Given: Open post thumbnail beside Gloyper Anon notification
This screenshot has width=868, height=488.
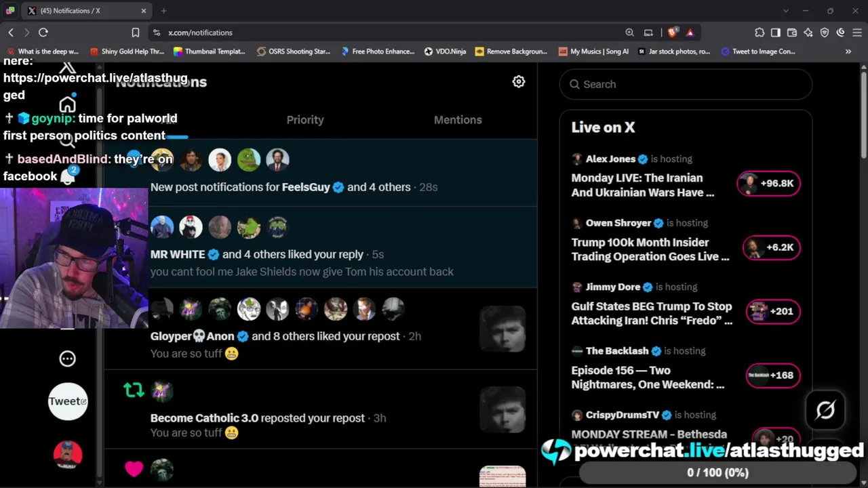Looking at the screenshot, I should coord(502,329).
